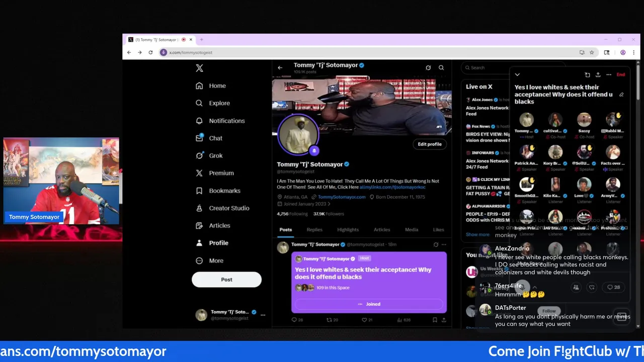Open the TommySotomayor.com website link

click(342, 197)
